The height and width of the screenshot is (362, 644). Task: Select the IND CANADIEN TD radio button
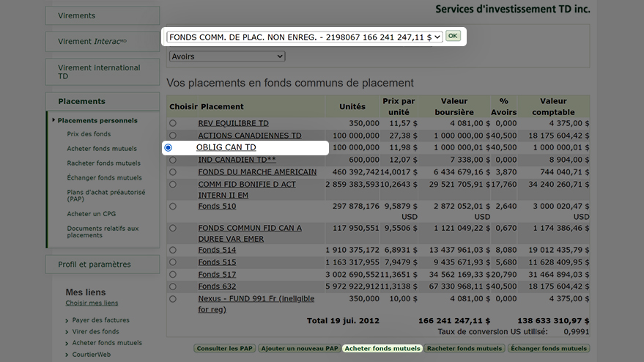click(172, 160)
